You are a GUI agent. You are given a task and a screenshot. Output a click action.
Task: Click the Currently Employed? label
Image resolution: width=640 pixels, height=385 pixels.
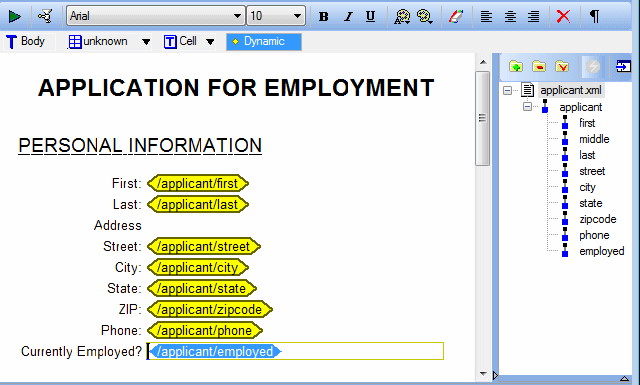pyautogui.click(x=81, y=352)
